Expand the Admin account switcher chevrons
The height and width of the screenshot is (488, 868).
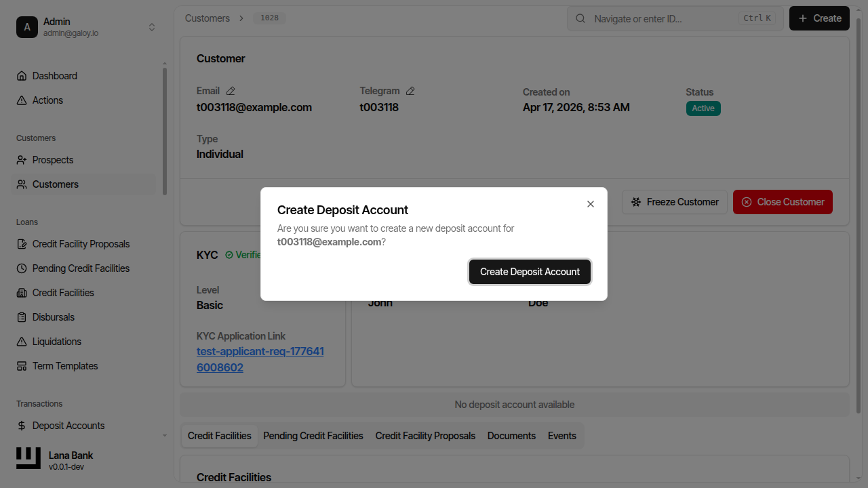[x=152, y=27]
